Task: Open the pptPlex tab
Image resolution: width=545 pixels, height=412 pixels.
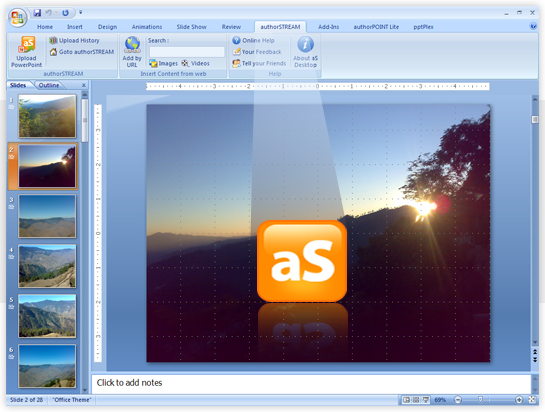Action: coord(423,27)
